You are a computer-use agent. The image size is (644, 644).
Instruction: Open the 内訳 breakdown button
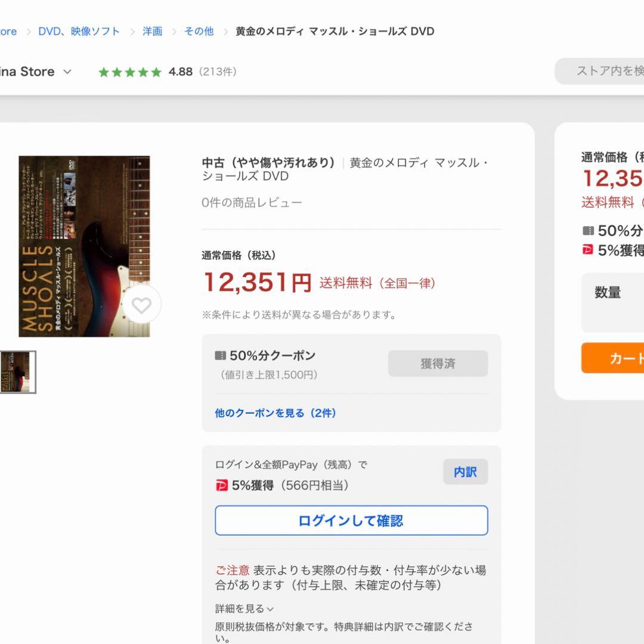click(465, 472)
